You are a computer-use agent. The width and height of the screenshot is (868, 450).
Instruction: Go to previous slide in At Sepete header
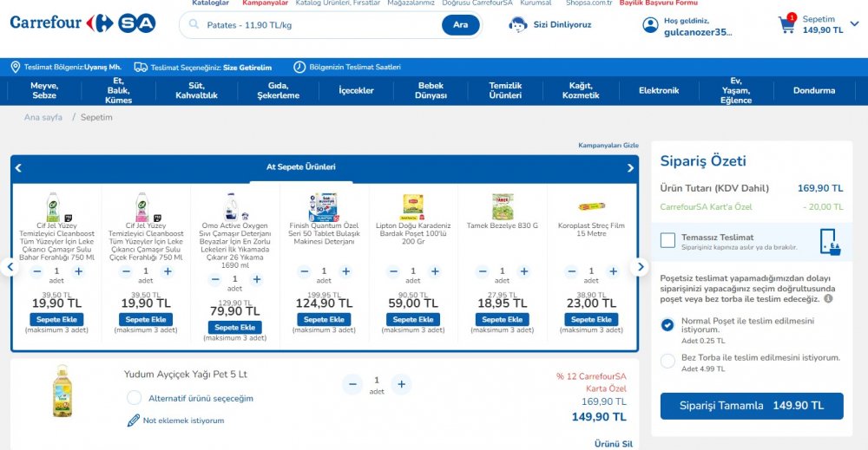pos(18,167)
